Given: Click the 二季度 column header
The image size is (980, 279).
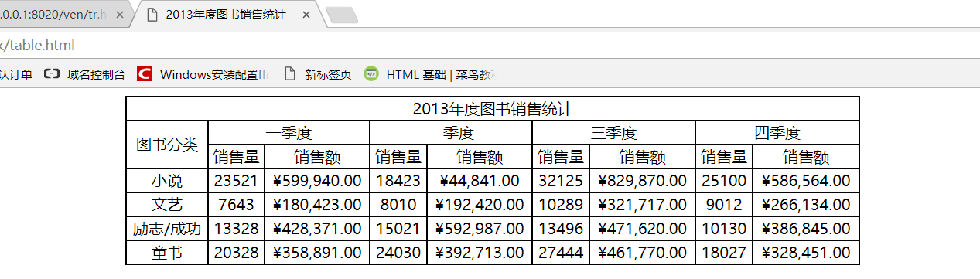Looking at the screenshot, I should 452,133.
